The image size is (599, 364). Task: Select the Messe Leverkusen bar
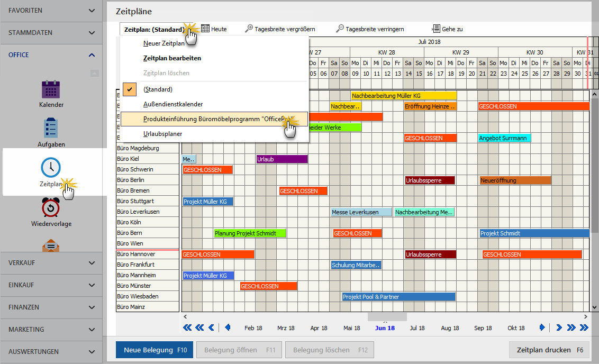(361, 212)
